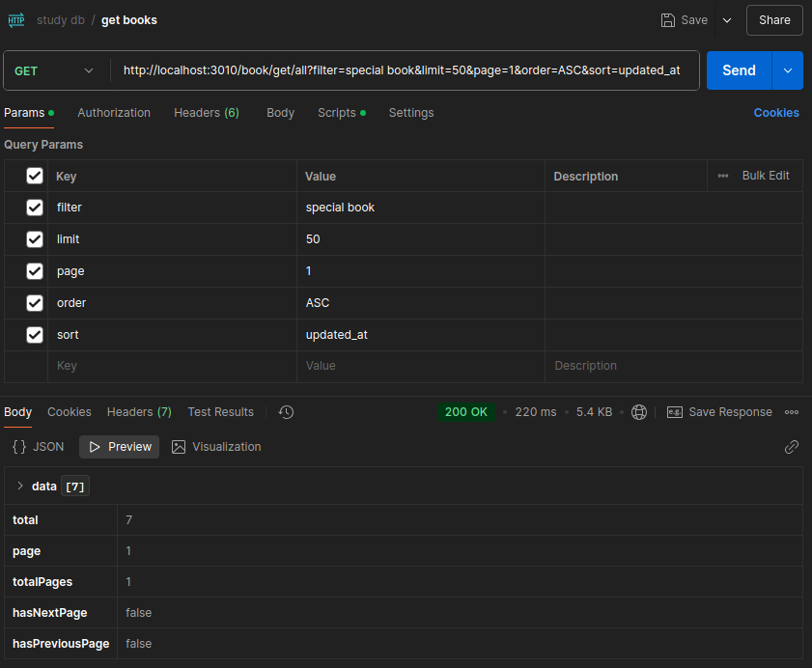Viewport: 812px width, 668px height.
Task: Switch to the Authorization tab
Action: pyautogui.click(x=114, y=113)
